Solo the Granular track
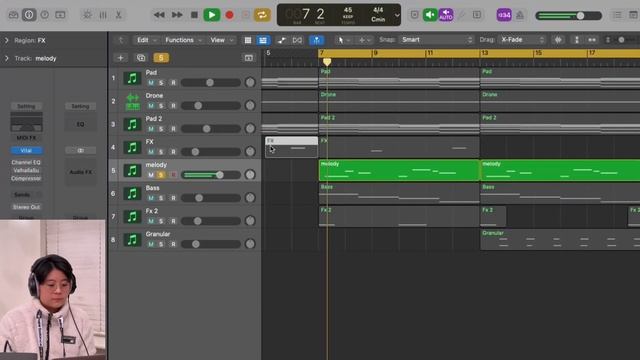This screenshot has height=360, width=640. click(x=161, y=244)
